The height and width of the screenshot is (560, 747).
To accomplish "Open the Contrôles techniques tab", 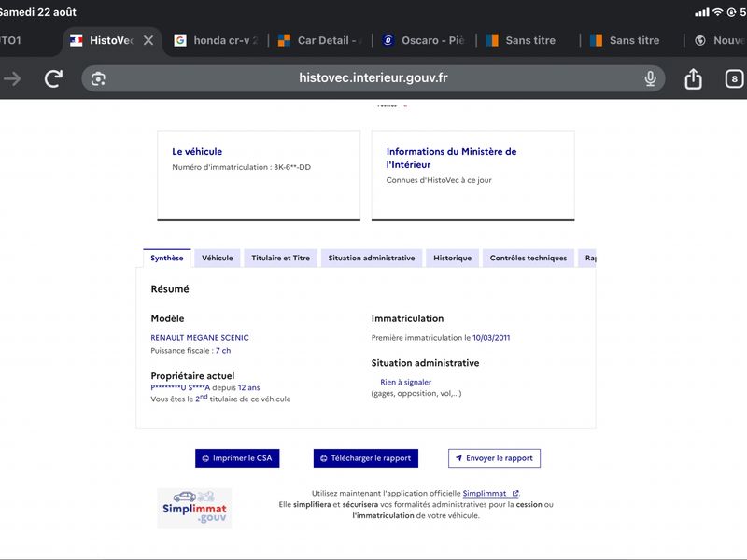I will click(529, 259).
